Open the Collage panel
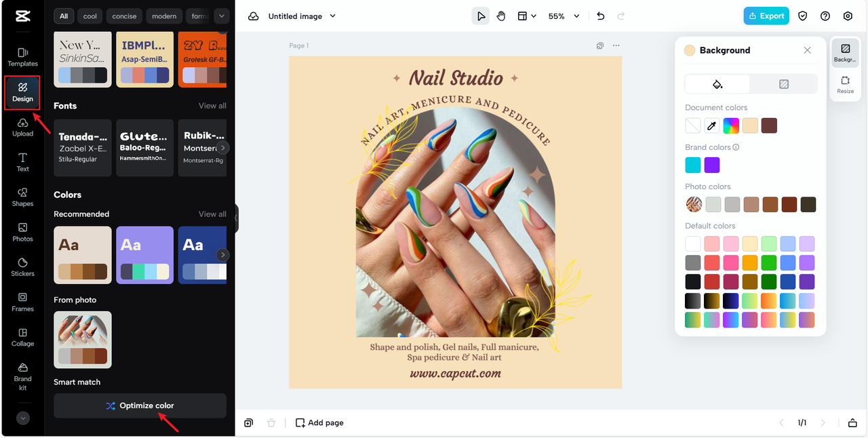Screen dimensions: 868x438 [22, 338]
